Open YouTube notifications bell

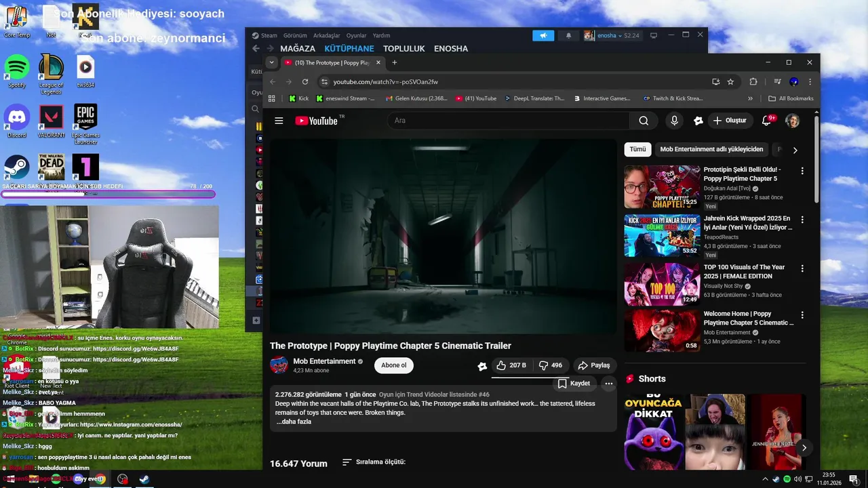tap(767, 121)
